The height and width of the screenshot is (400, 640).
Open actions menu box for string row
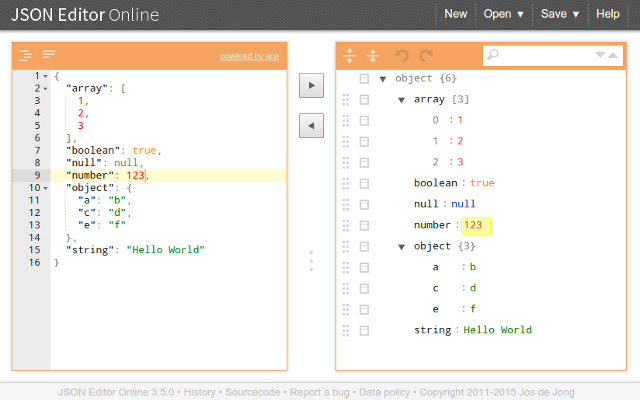click(x=364, y=331)
